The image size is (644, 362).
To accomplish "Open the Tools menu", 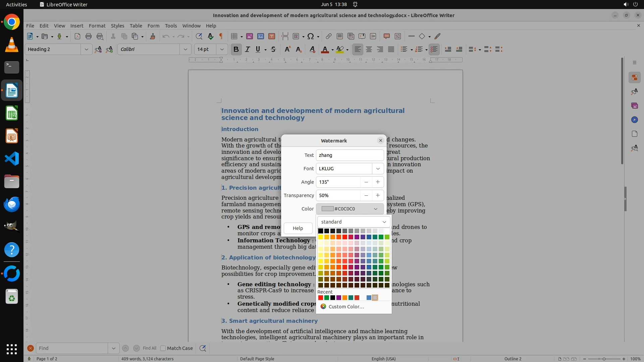I will coord(171,25).
